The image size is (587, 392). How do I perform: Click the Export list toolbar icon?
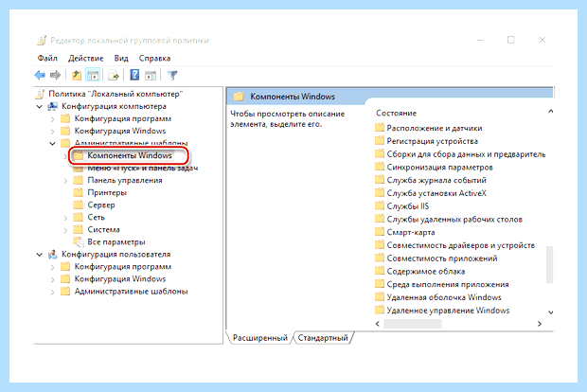pos(114,75)
